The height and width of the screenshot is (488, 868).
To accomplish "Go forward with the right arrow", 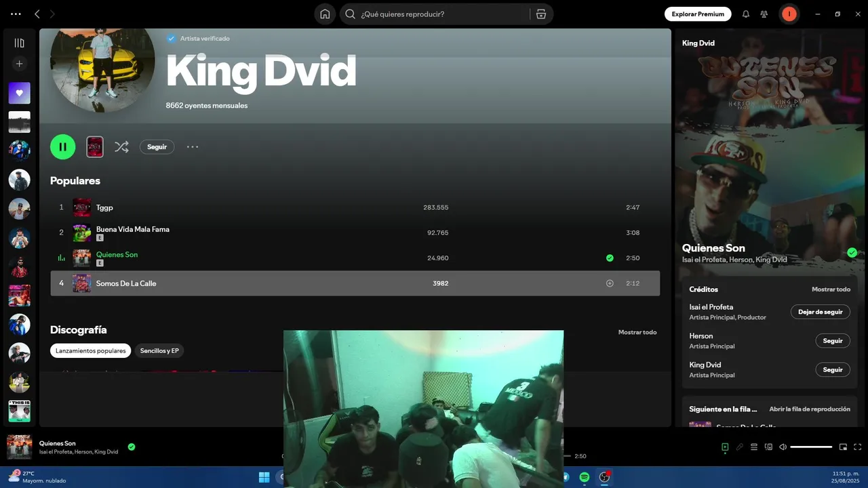I will [52, 14].
